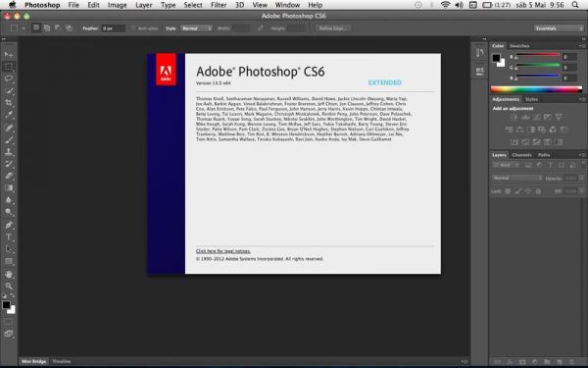The width and height of the screenshot is (588, 368).
Task: Select the Hand tool
Action: [9, 274]
